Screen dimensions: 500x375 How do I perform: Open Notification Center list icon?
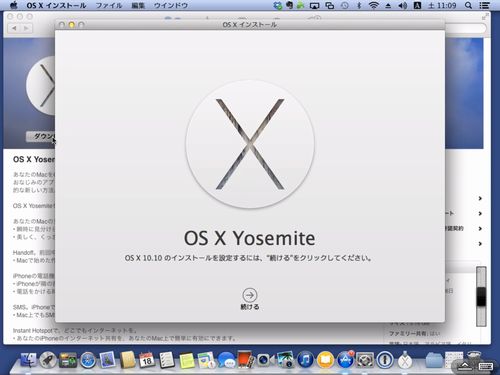484,5
